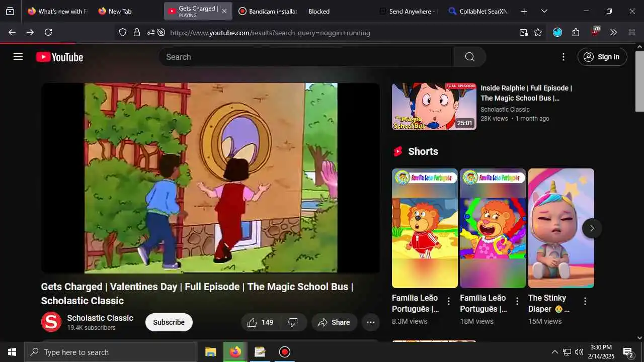The image size is (644, 362).
Task: Click the video player area
Action: [210, 178]
